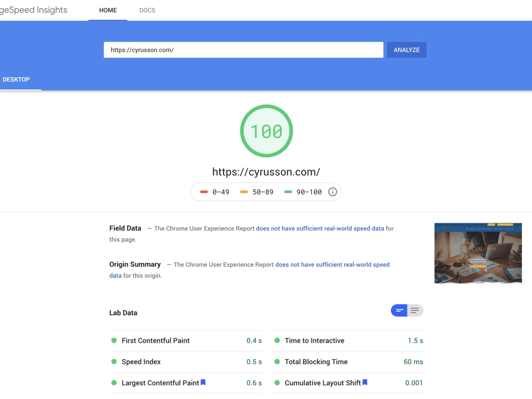Click the Cumulative Layout Shift label

tap(323, 383)
